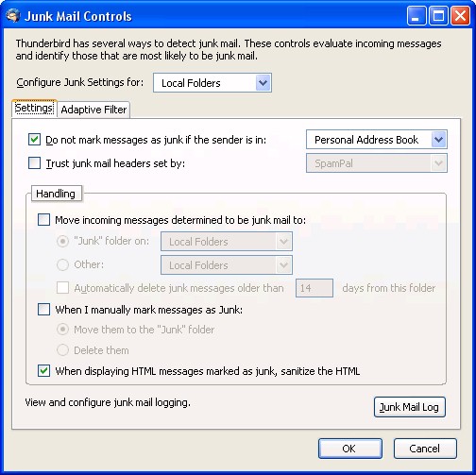This screenshot has height=475, width=476.
Task: Close the Junk Mail Controls dialog
Action: (x=460, y=16)
